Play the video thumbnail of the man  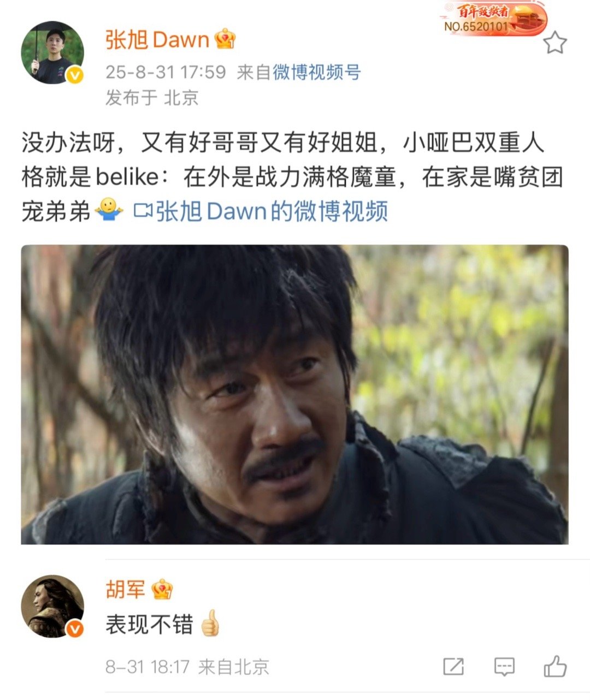click(294, 394)
